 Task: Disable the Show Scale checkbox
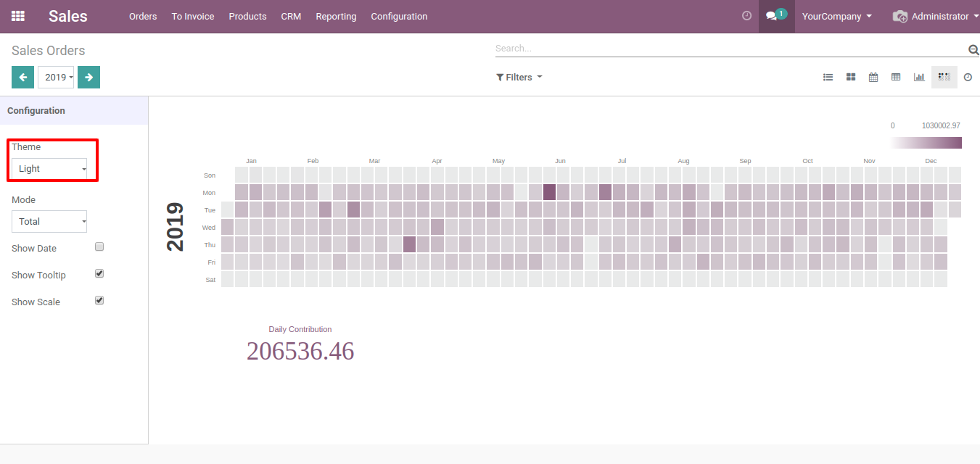(99, 301)
